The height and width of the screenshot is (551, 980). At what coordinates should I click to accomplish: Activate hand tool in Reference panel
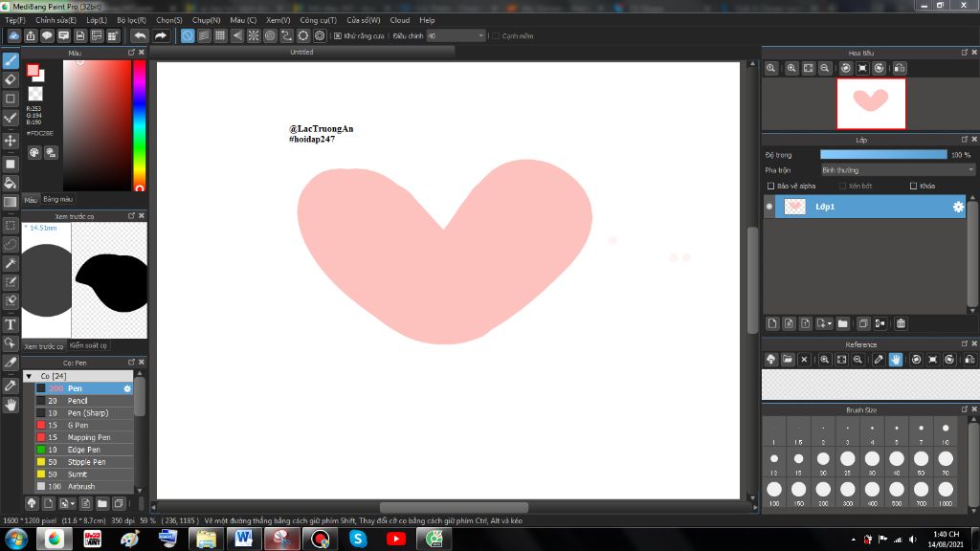896,360
